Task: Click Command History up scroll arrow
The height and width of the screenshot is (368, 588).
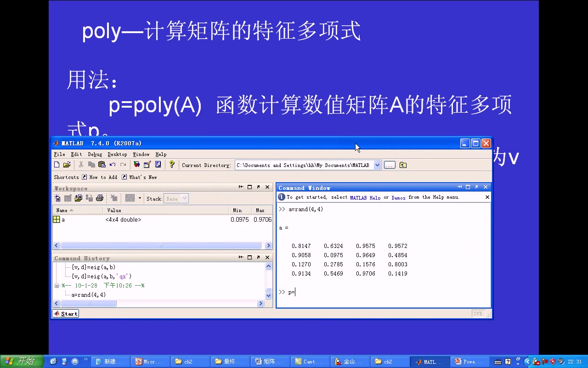Action: (x=269, y=266)
